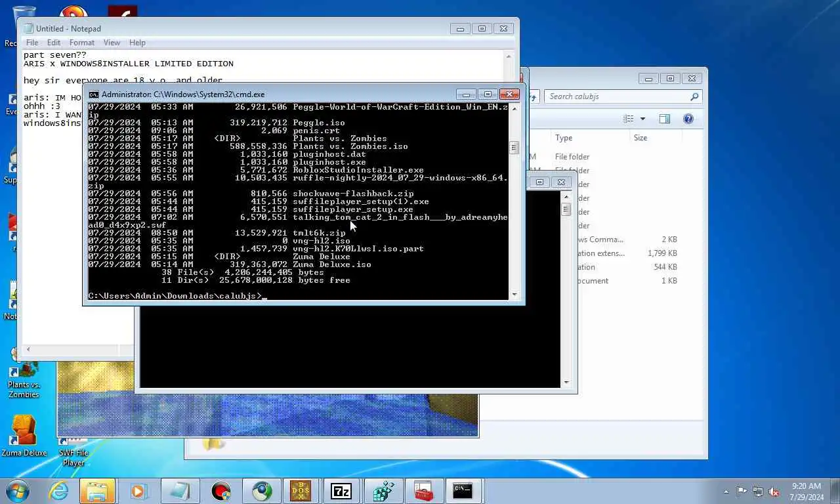Click 'Peggle.iso' in cmd listing
840x504 pixels.
[x=319, y=123]
